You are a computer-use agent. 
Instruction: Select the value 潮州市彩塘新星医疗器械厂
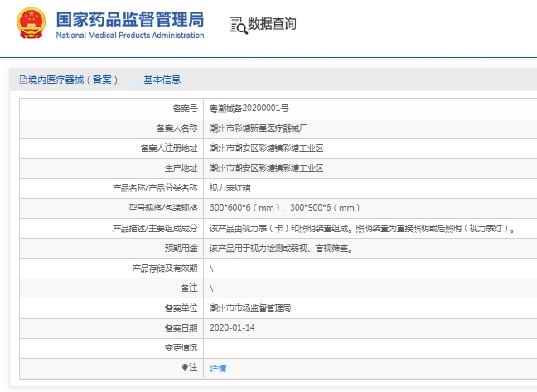(x=259, y=128)
